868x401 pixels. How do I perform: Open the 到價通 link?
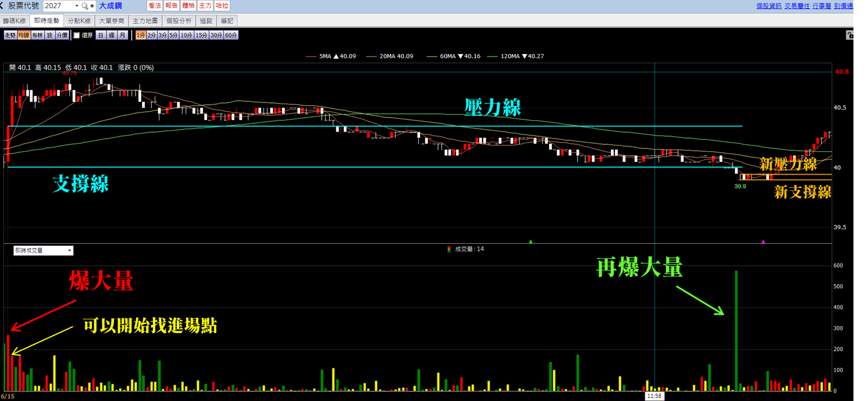click(844, 5)
